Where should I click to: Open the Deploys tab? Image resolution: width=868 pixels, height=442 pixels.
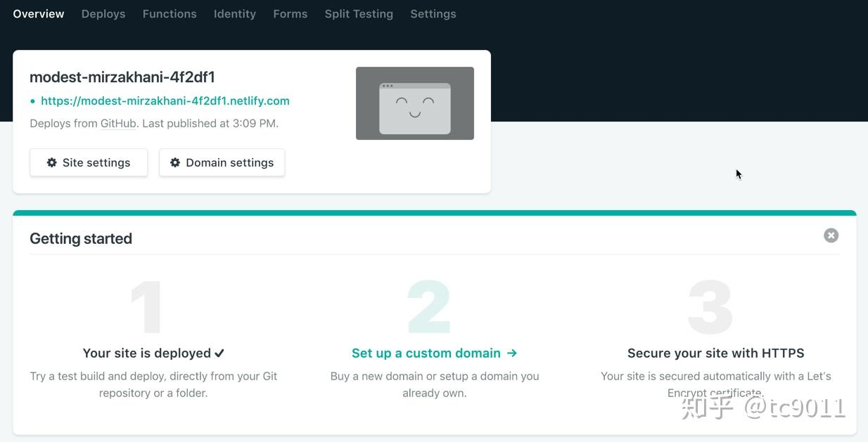pos(103,14)
